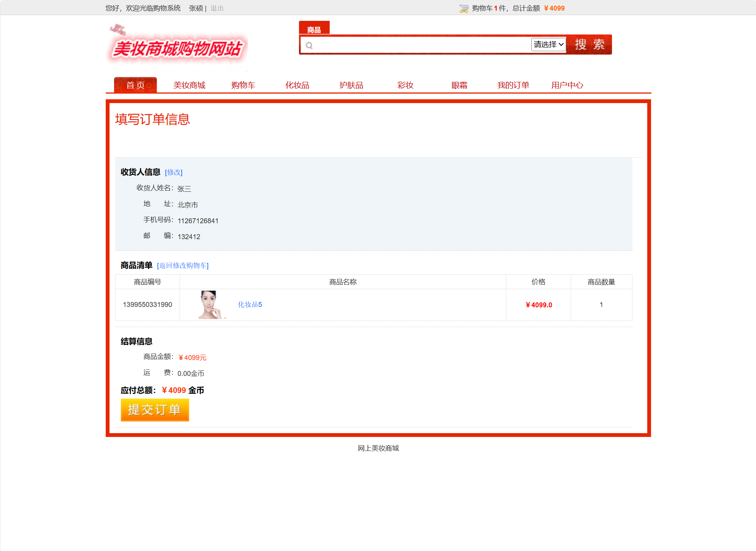
Task: Click the 提交订单 submit order button
Action: click(155, 410)
